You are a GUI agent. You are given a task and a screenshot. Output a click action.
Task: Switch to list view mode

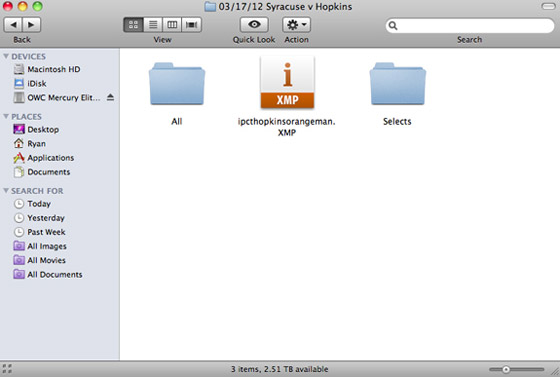pos(153,25)
